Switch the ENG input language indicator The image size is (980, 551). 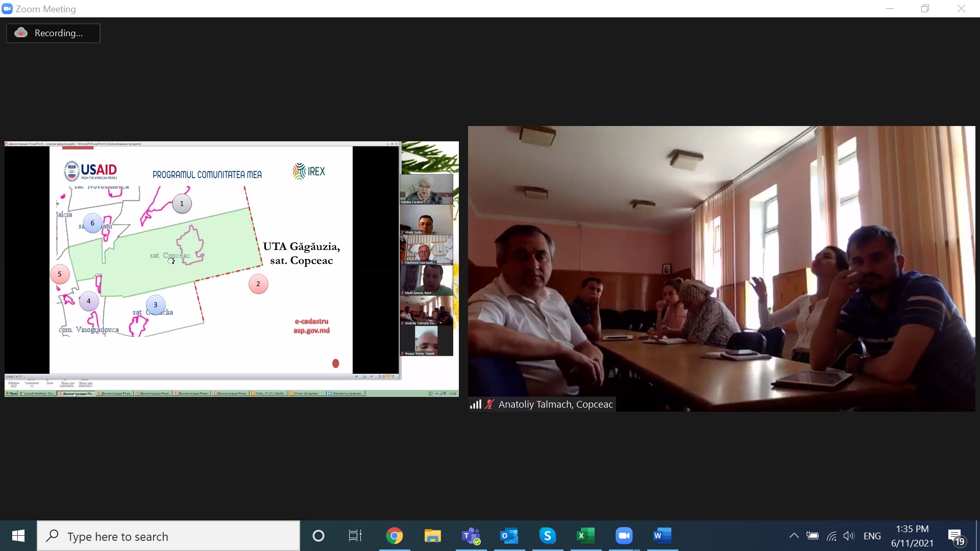pyautogui.click(x=872, y=536)
